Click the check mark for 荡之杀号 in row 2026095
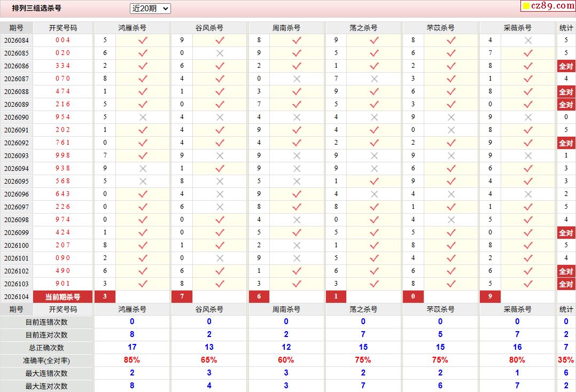576x392 pixels. [x=374, y=181]
